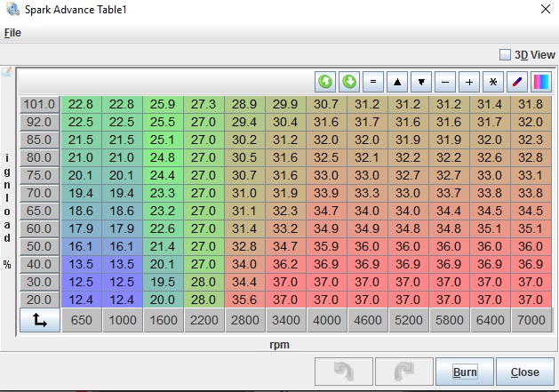Select cell 33.9 in the 70.0 row

(326, 193)
